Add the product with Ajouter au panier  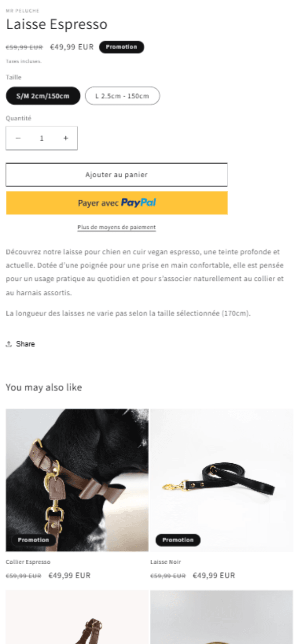tap(117, 175)
